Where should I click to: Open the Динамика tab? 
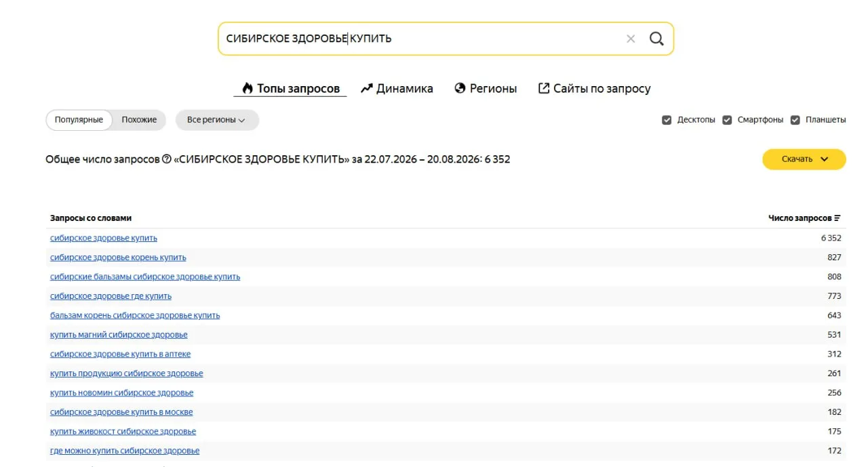pos(397,88)
